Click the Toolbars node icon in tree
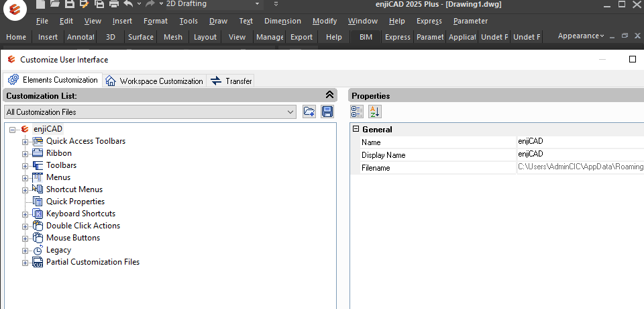The image size is (644, 309). [38, 165]
